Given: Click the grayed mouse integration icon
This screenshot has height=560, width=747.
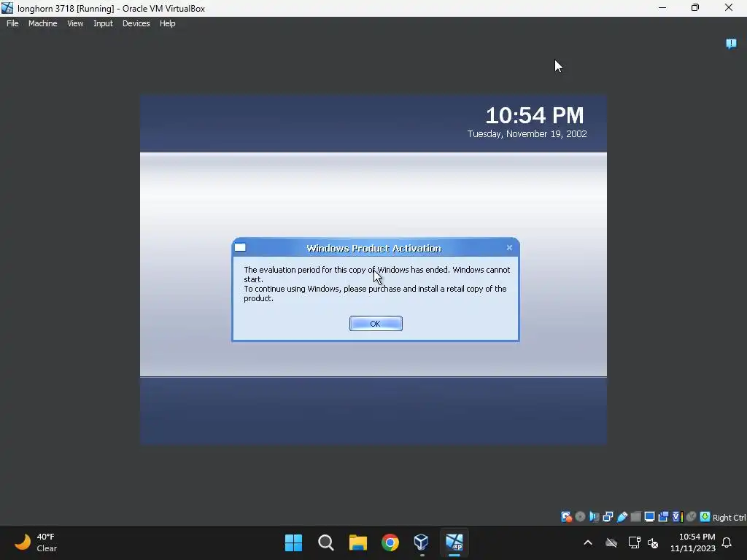Looking at the screenshot, I should pos(692,517).
